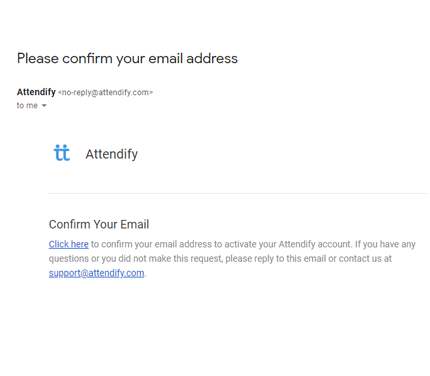This screenshot has width=430, height=376.
Task: Click the horizontal divider under the logo
Action: pyautogui.click(x=238, y=193)
